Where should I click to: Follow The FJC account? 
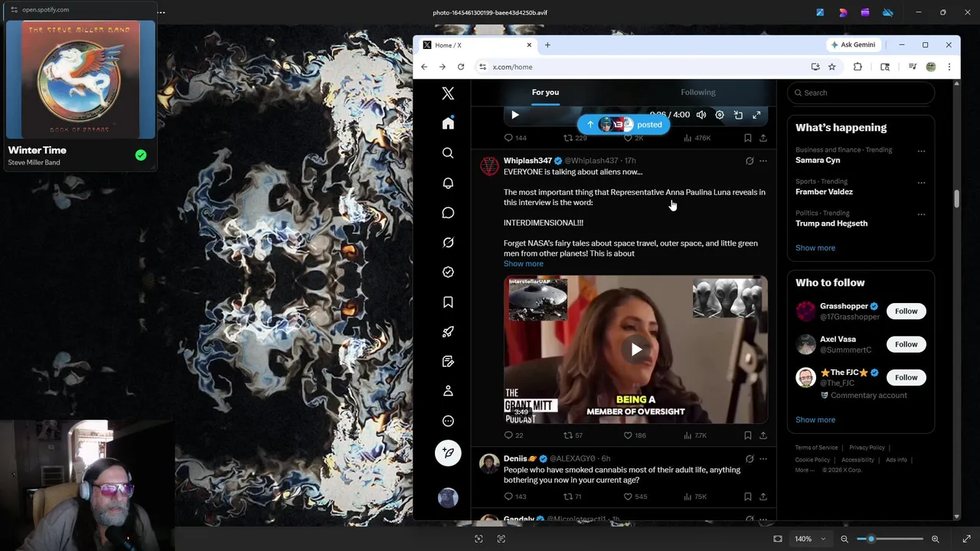(x=906, y=377)
